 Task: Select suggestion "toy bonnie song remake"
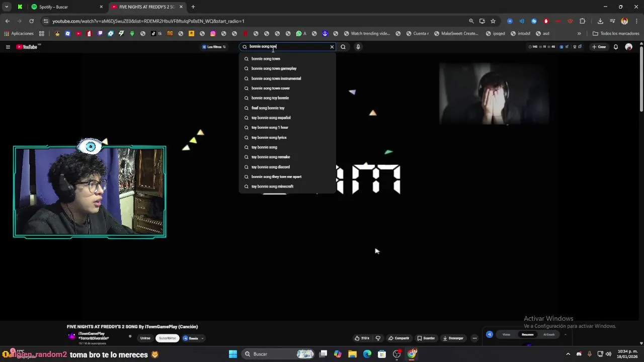point(287,157)
